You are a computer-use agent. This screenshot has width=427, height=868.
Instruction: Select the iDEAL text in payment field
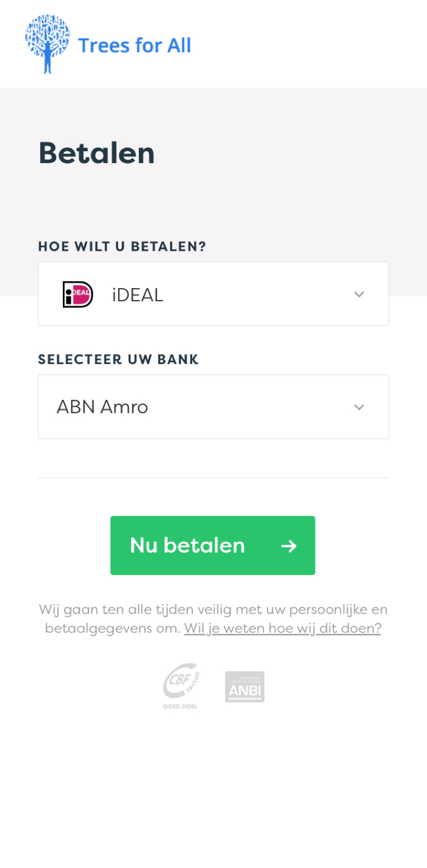click(138, 295)
